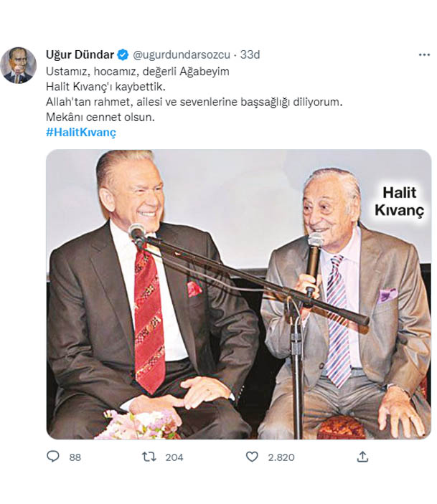Click the sentence 'Halit Kıvanç'ı kaybettik.'
Image resolution: width=437 pixels, height=504 pixels.
105,87
